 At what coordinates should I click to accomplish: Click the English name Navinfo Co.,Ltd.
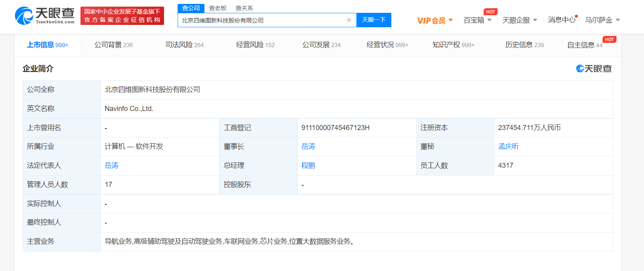click(129, 109)
